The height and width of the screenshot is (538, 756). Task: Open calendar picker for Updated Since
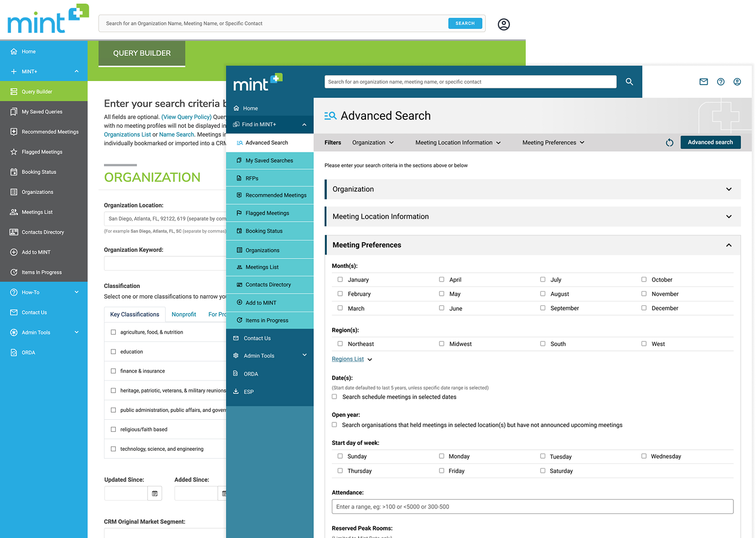[x=155, y=493]
